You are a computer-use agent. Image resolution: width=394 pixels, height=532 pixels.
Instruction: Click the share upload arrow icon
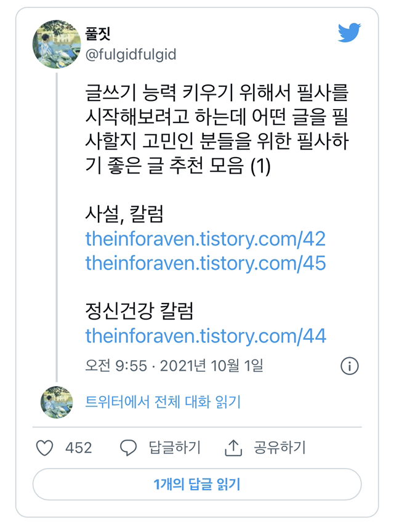[233, 448]
